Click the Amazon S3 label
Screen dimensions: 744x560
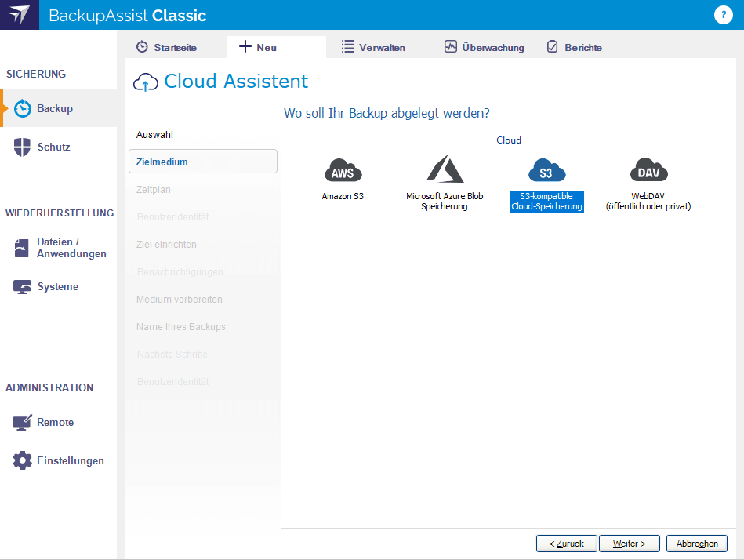(x=343, y=196)
